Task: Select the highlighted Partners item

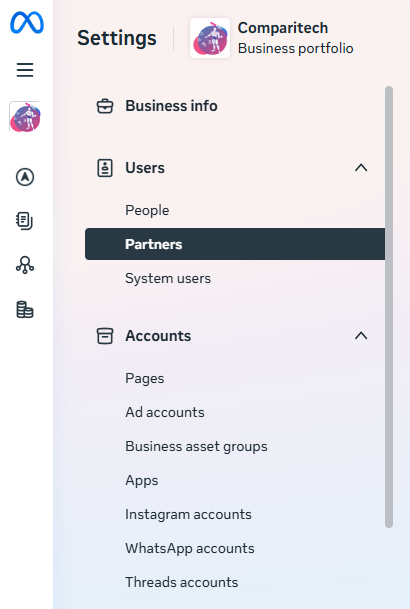Action: point(235,244)
